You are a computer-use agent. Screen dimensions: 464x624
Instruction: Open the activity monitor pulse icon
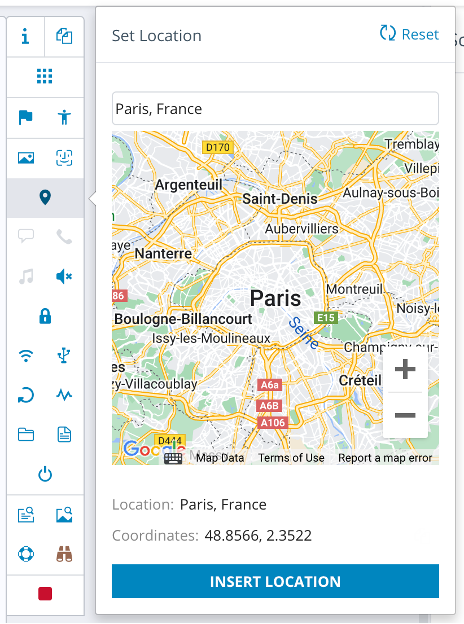point(64,395)
